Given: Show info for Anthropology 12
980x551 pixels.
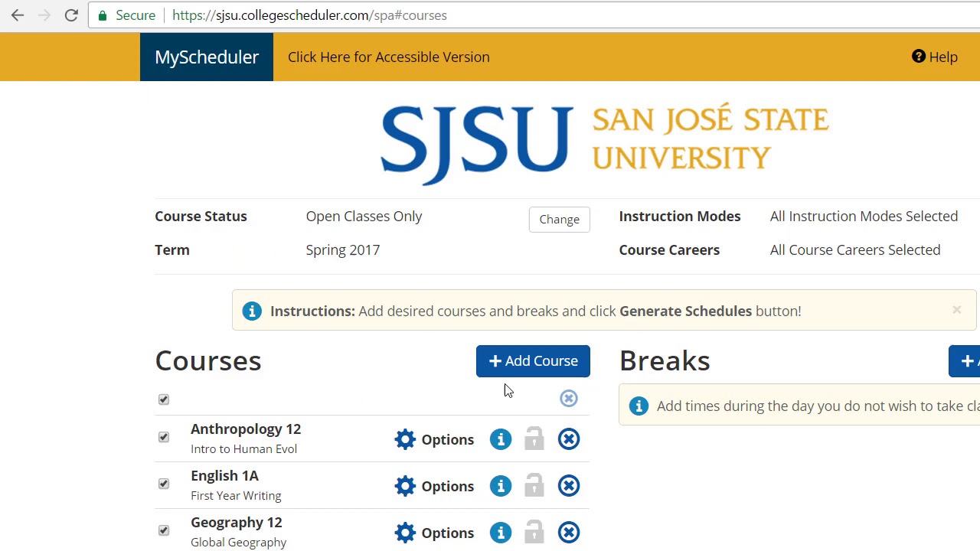Looking at the screenshot, I should click(x=501, y=439).
